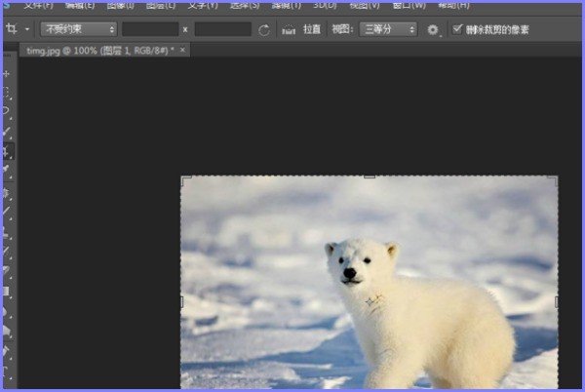Screen dimensions: 585x392
Task: Click the 拉直 straighten button
Action: 311,30
